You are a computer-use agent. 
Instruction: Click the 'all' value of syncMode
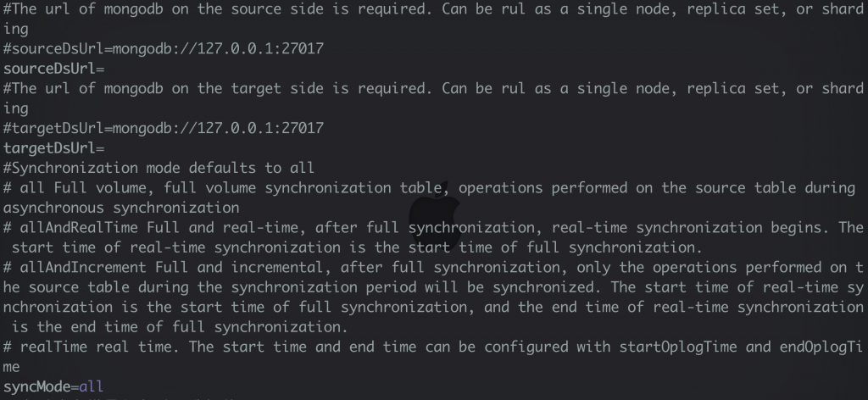click(x=92, y=386)
